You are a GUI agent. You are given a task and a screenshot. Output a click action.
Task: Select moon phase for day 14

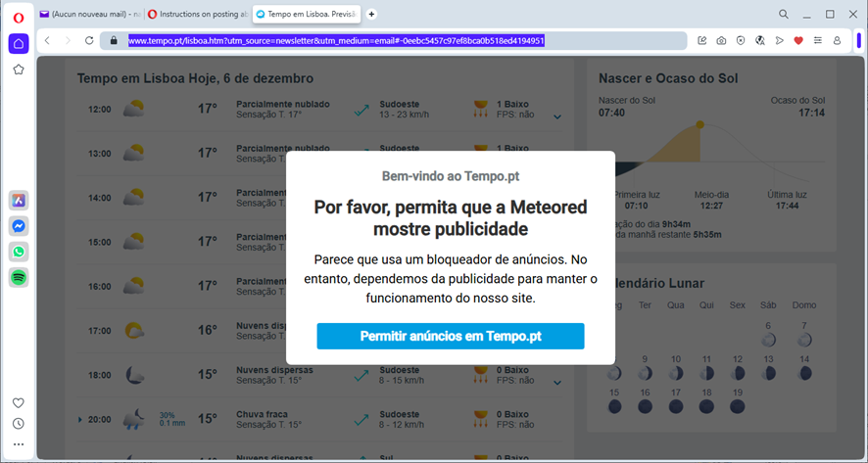pyautogui.click(x=804, y=373)
